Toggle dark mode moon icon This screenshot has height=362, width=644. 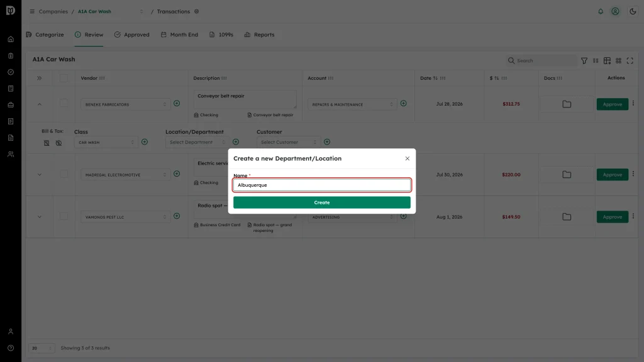click(633, 11)
